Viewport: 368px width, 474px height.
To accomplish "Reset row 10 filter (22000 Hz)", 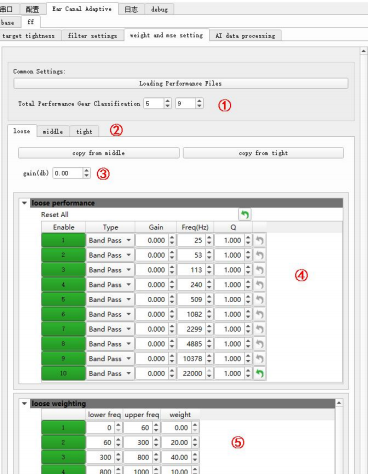I will [x=260, y=373].
